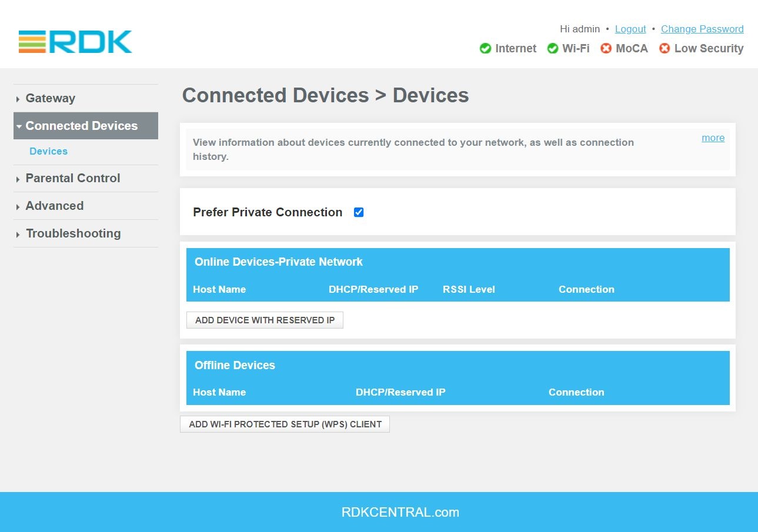Click the Low Security warning icon
758x532 pixels.
coord(664,48)
